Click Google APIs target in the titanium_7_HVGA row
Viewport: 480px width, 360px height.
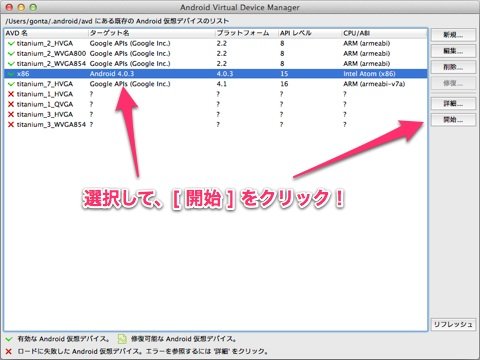click(x=130, y=84)
